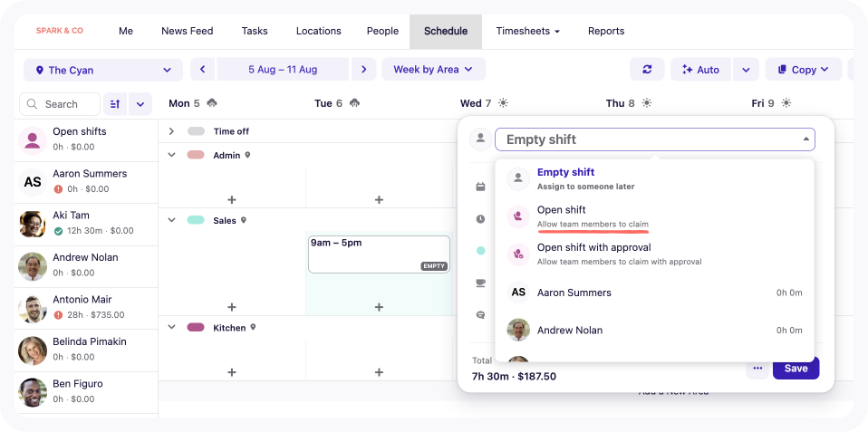Click the Save button
The width and height of the screenshot is (868, 432).
(x=796, y=369)
